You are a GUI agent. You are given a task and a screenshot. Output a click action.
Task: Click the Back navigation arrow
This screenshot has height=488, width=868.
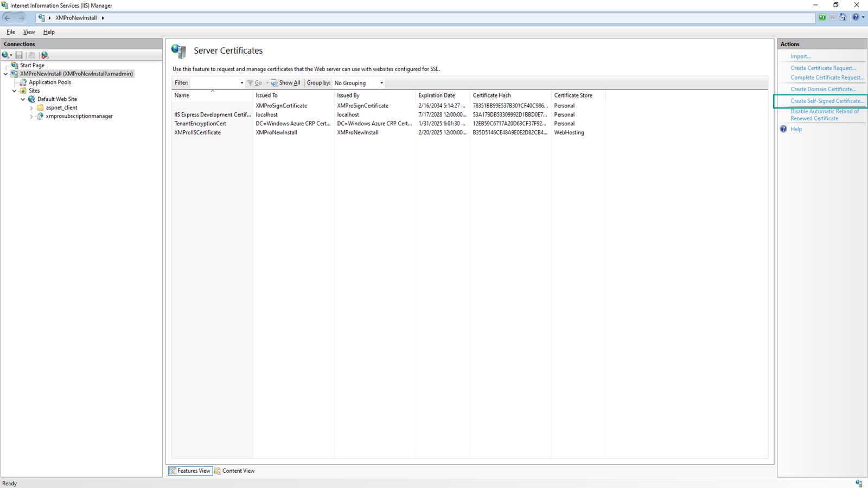point(8,18)
